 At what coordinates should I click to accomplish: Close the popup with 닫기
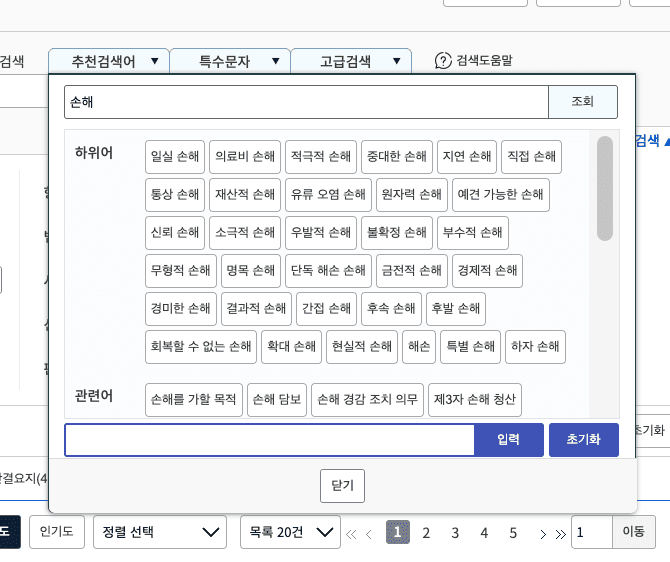pos(342,486)
